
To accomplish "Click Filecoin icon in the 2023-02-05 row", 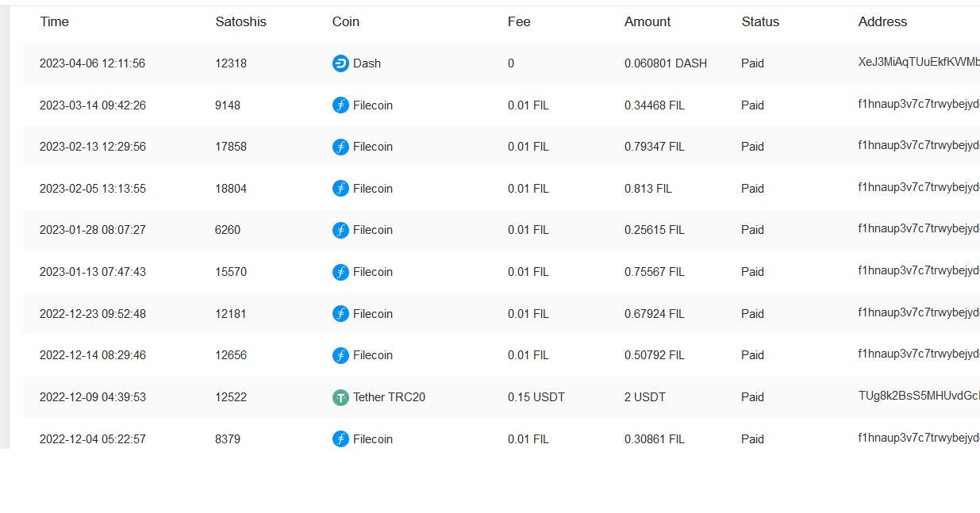I will 340,189.
